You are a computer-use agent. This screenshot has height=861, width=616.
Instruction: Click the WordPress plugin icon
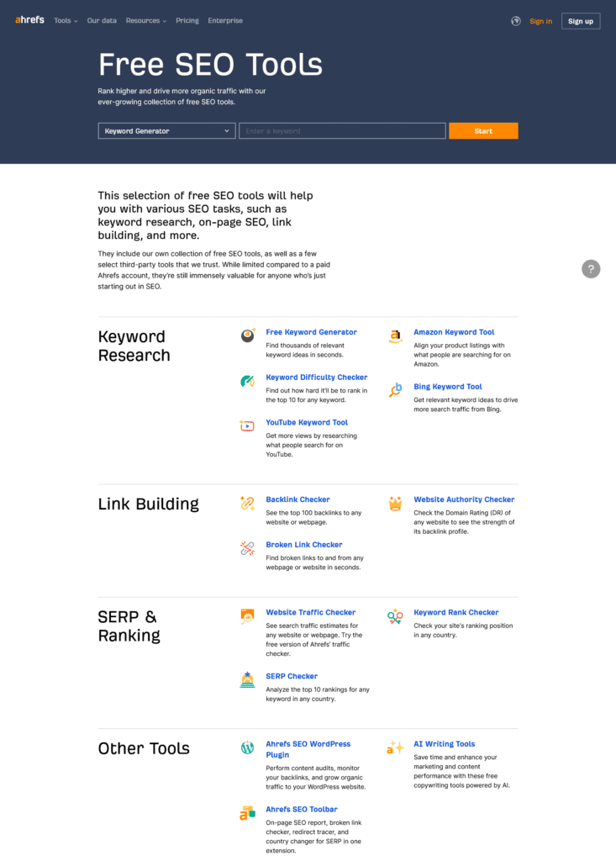(247, 747)
